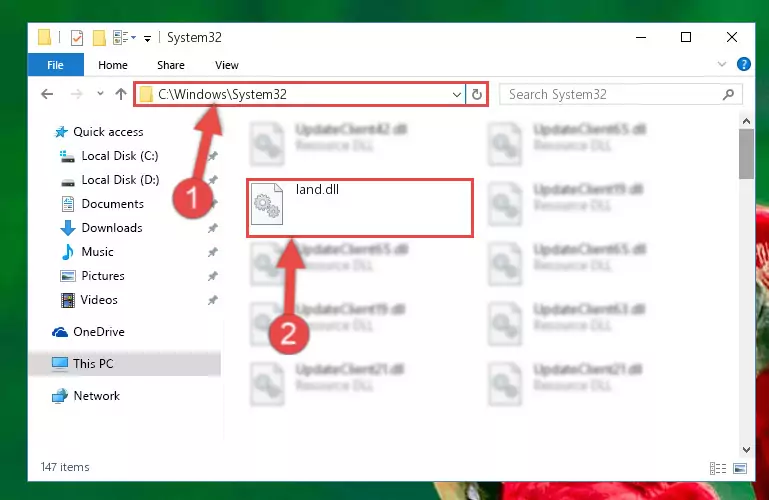769x500 pixels.
Task: Switch to the Share ribbon tab
Action: pos(171,65)
